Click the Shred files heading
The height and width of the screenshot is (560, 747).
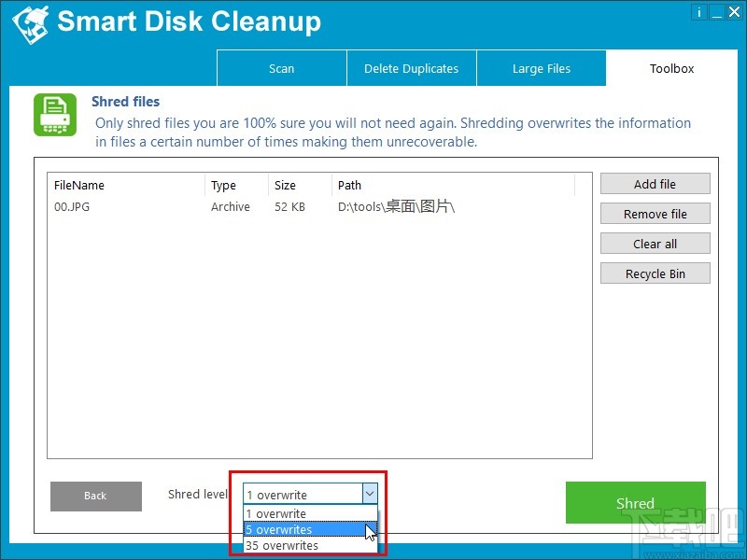tap(126, 102)
